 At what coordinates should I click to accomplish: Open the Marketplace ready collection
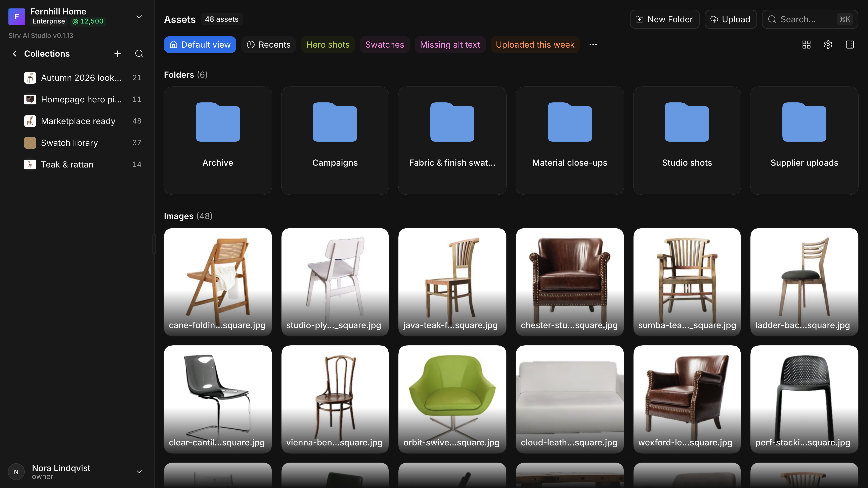pos(81,121)
